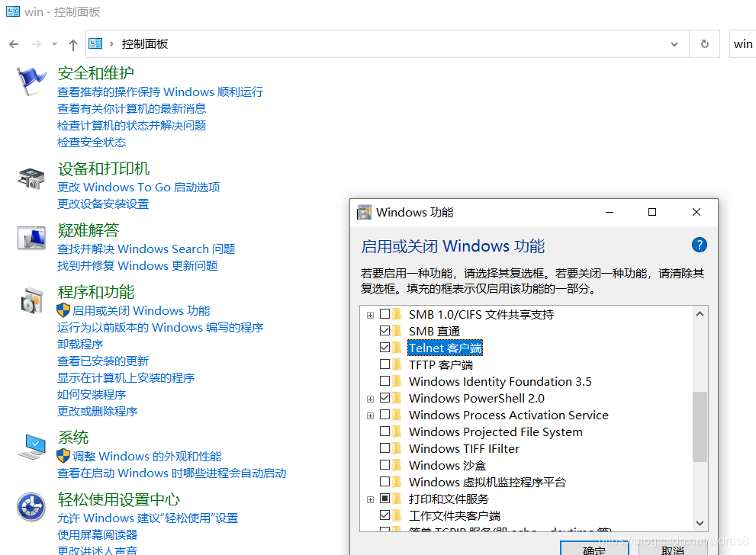This screenshot has width=756, height=555.
Task: Click the 取消 button in Windows 功能
Action: pos(673,549)
